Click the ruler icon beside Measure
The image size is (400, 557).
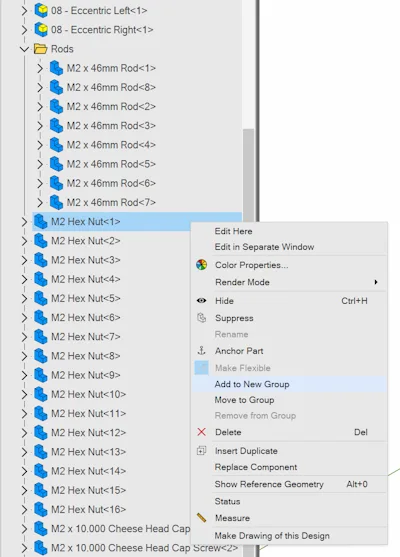[x=201, y=518]
